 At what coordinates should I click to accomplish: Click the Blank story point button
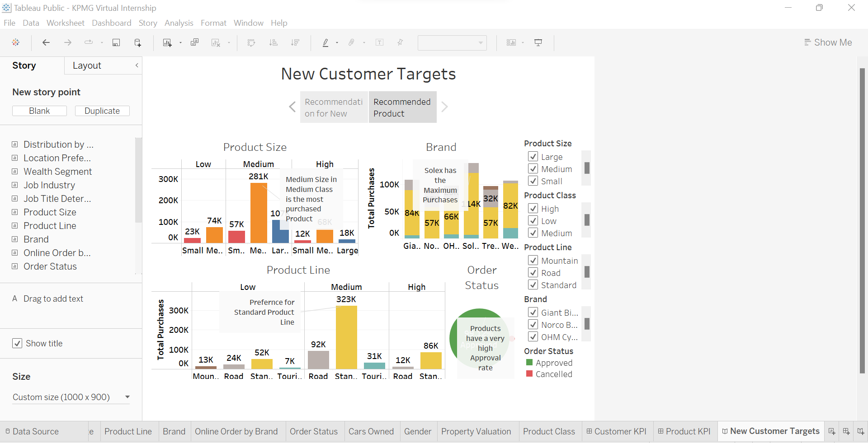pyautogui.click(x=39, y=111)
